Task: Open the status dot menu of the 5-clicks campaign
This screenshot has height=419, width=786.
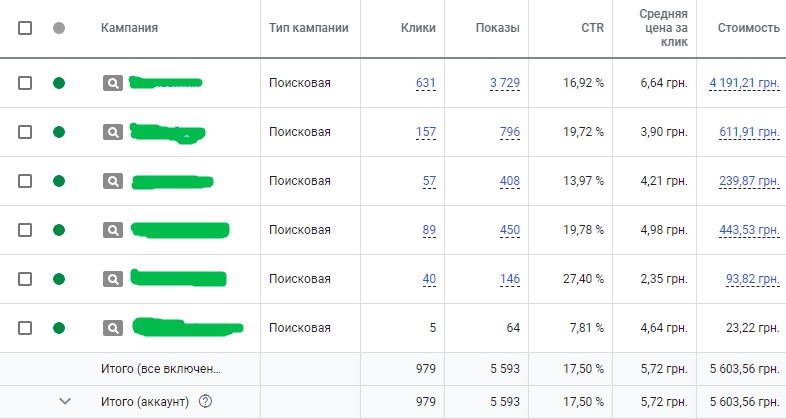Action: (59, 328)
